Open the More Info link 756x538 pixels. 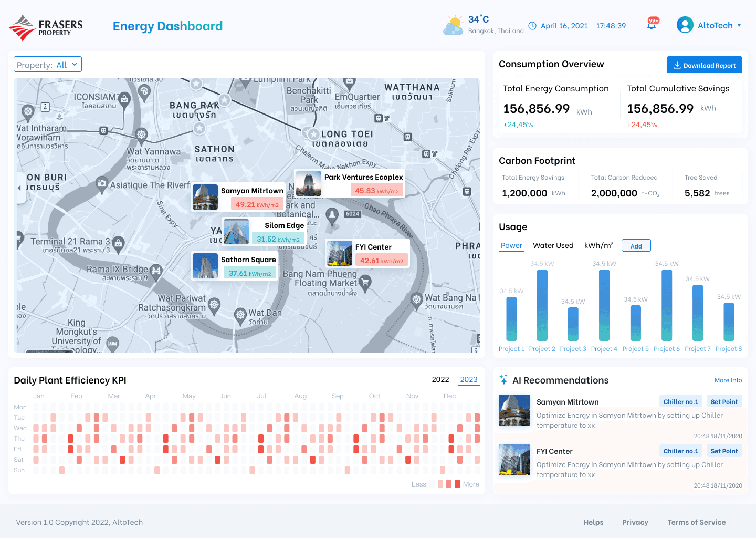pos(728,380)
